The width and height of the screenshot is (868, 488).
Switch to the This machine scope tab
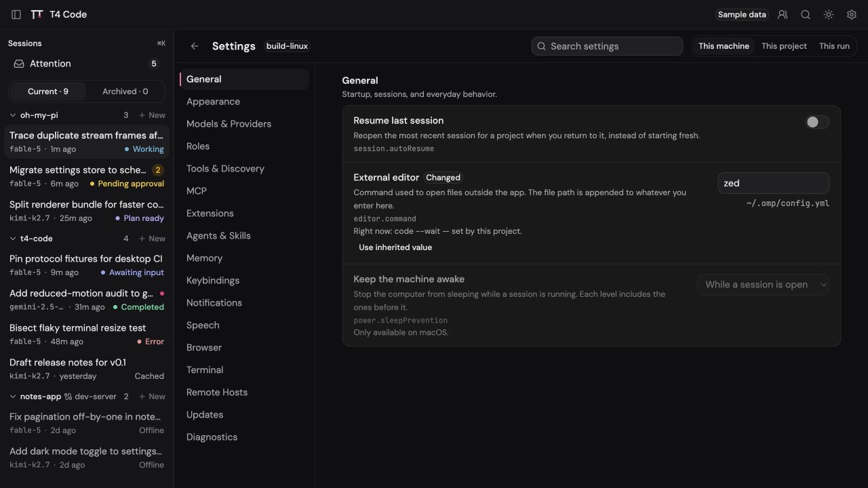tap(724, 46)
